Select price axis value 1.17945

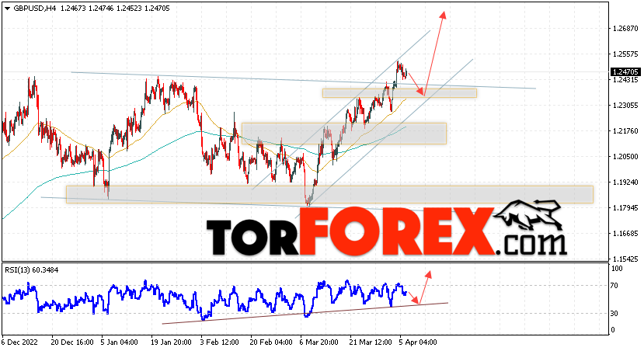625,207
